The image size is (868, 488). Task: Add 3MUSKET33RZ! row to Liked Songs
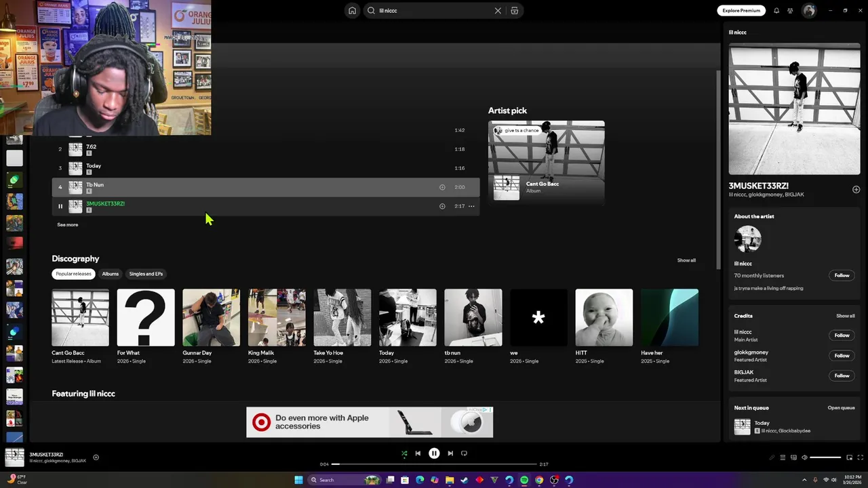[x=442, y=206]
